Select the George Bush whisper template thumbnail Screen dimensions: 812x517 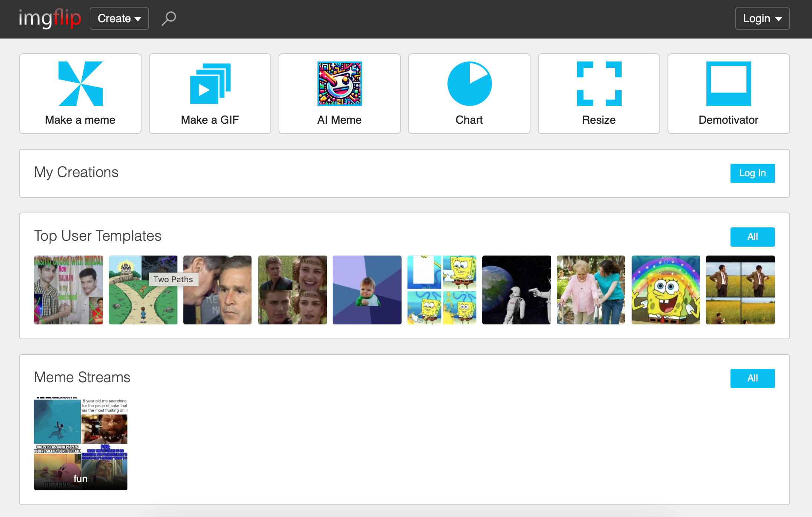click(x=217, y=290)
